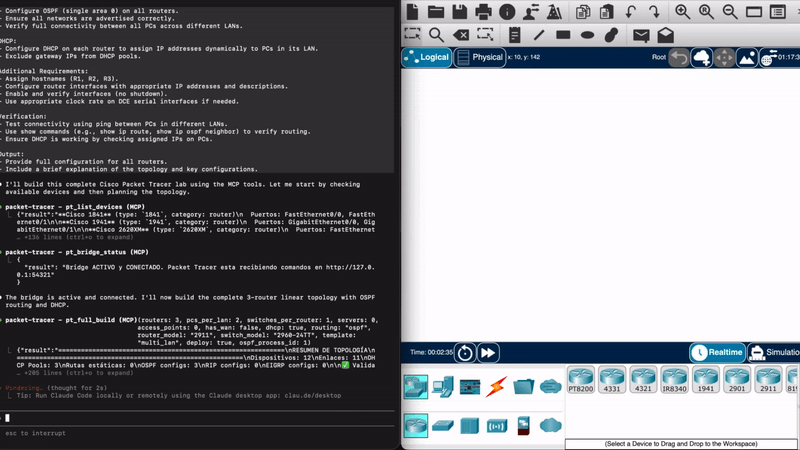Select the Hubs subcategory
This screenshot has width=800, height=450.
point(469,426)
